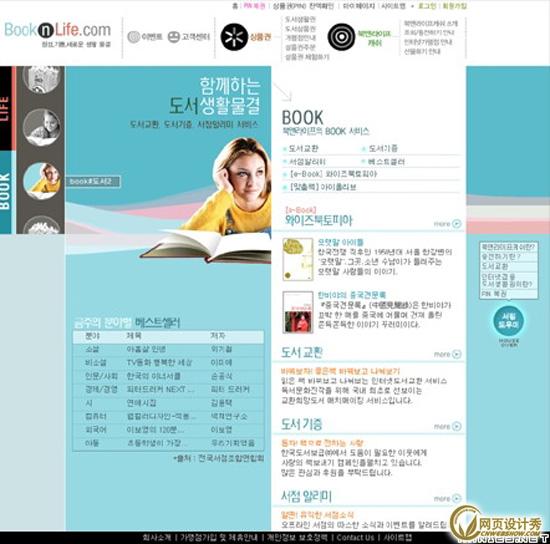
Task: Open the 도서교환 link under BOOK
Action: point(304,149)
